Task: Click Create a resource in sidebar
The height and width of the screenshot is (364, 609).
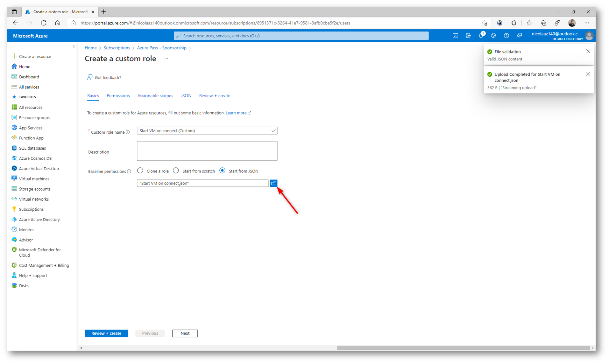Action: click(x=31, y=57)
